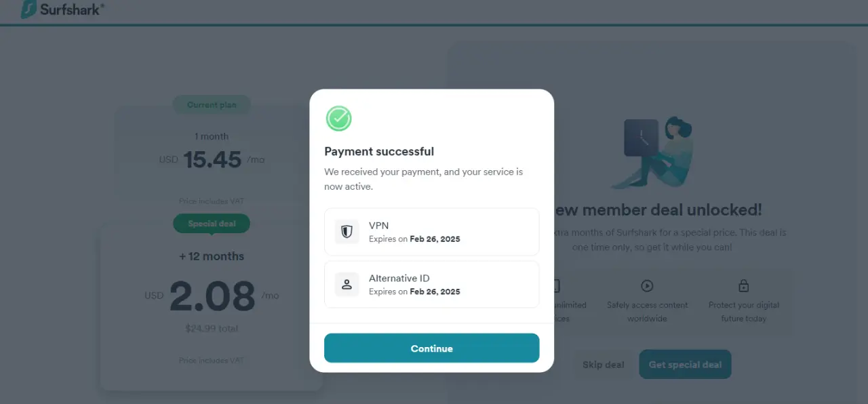
Task: Click the play icon above Safely access content
Action: (x=647, y=286)
